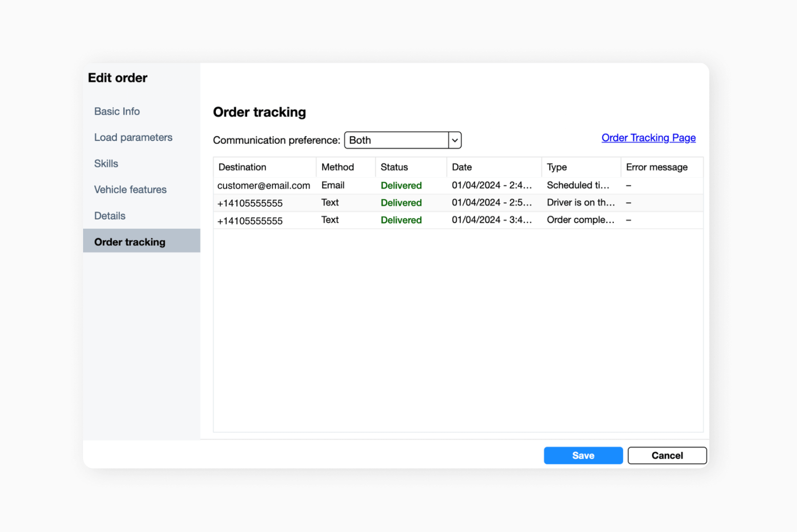Open the Skills section
The image size is (797, 532).
point(106,164)
